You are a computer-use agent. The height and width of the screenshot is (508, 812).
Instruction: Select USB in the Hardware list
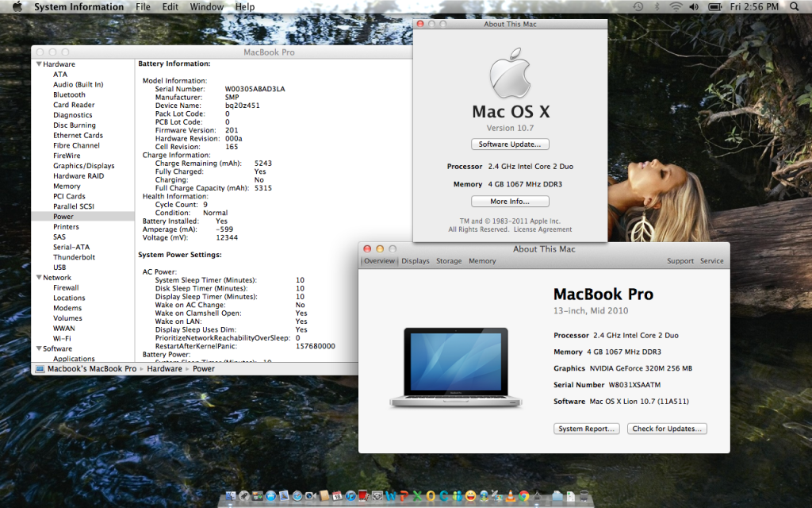coord(59,267)
